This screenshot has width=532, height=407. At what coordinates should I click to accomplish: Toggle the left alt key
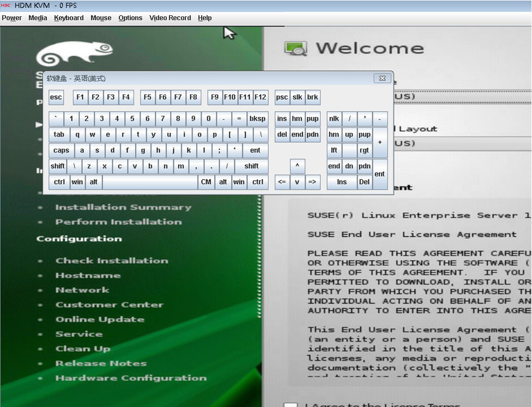94,182
